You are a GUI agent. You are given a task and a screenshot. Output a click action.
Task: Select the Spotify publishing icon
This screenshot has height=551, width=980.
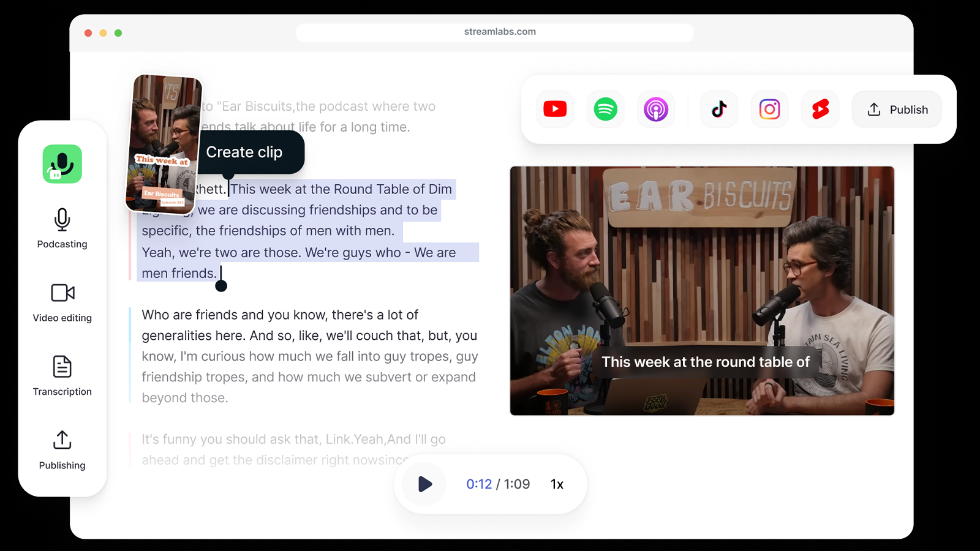(x=605, y=110)
